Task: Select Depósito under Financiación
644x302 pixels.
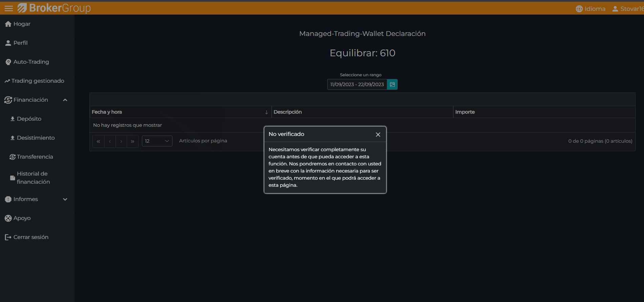Action: [26, 119]
